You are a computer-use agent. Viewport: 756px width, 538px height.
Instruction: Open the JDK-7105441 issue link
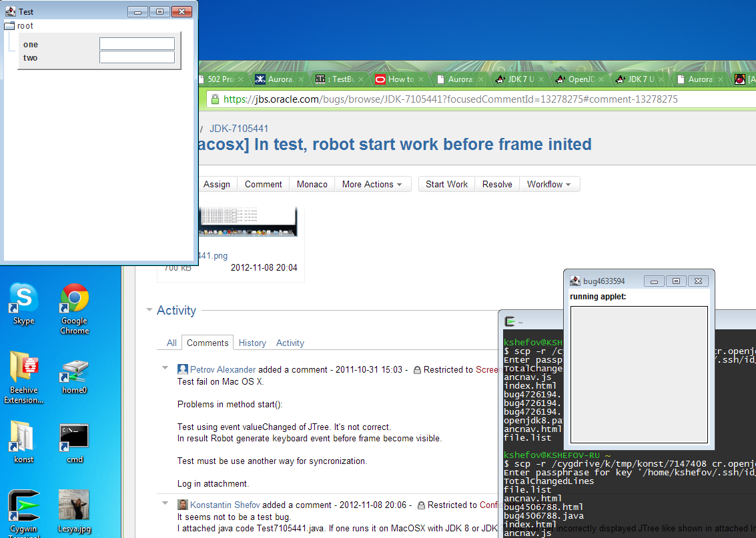point(239,129)
